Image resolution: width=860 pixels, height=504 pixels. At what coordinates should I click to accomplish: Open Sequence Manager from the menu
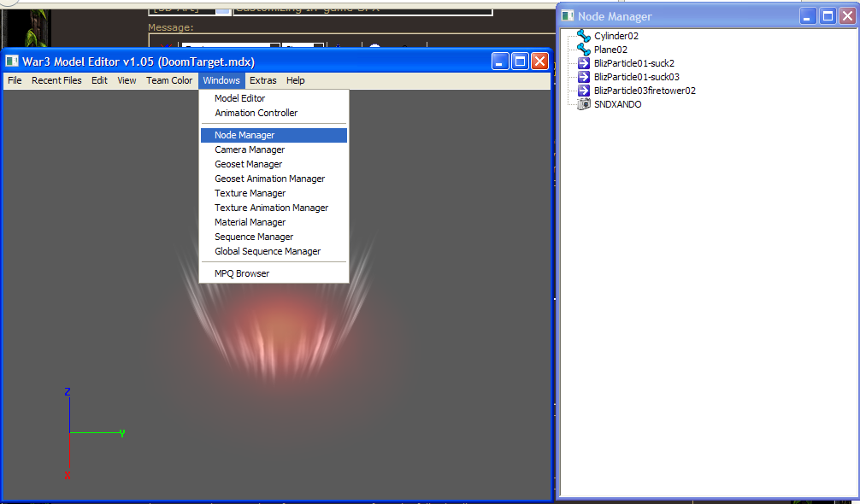click(x=274, y=237)
